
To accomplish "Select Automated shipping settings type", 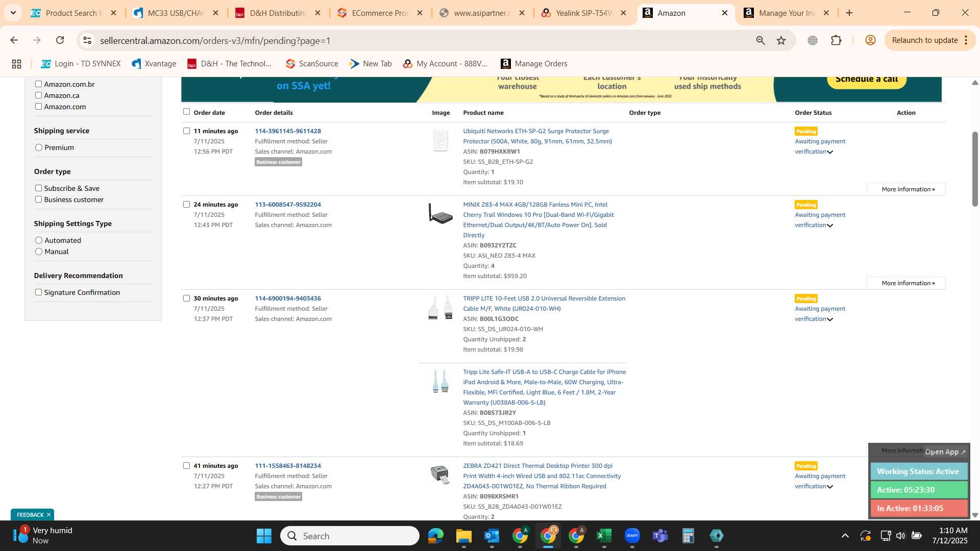I will coord(39,240).
